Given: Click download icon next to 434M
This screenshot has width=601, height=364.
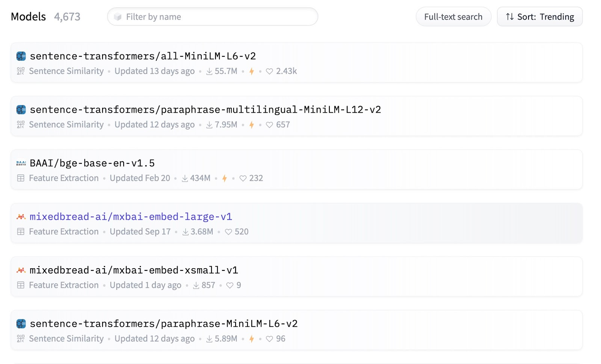Looking at the screenshot, I should pos(185,178).
